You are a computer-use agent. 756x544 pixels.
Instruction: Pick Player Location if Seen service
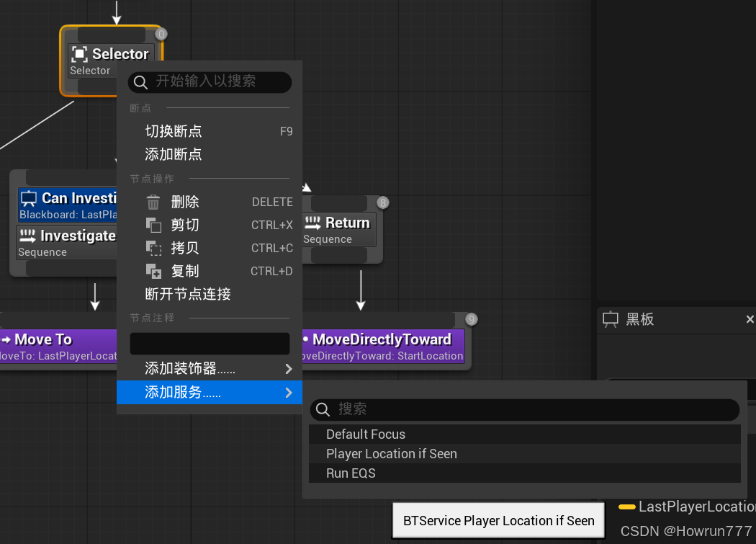pyautogui.click(x=525, y=454)
